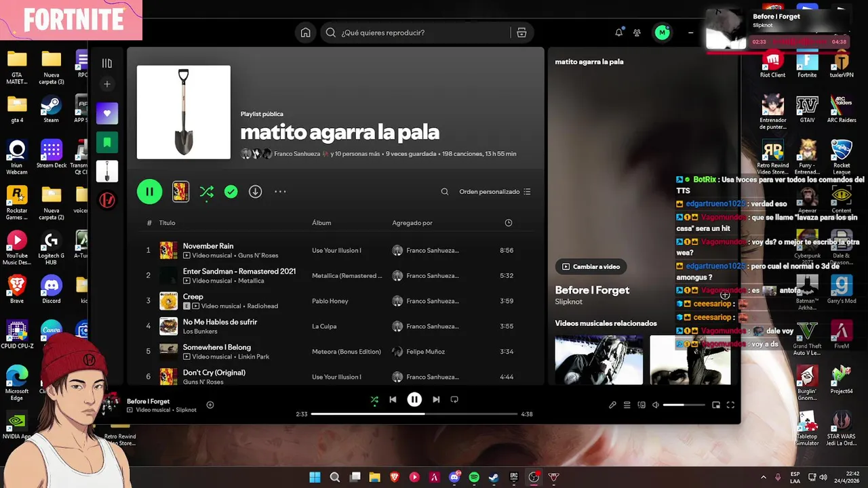This screenshot has width=868, height=488.
Task: Toggle shuffle in player bar
Action: point(374,400)
